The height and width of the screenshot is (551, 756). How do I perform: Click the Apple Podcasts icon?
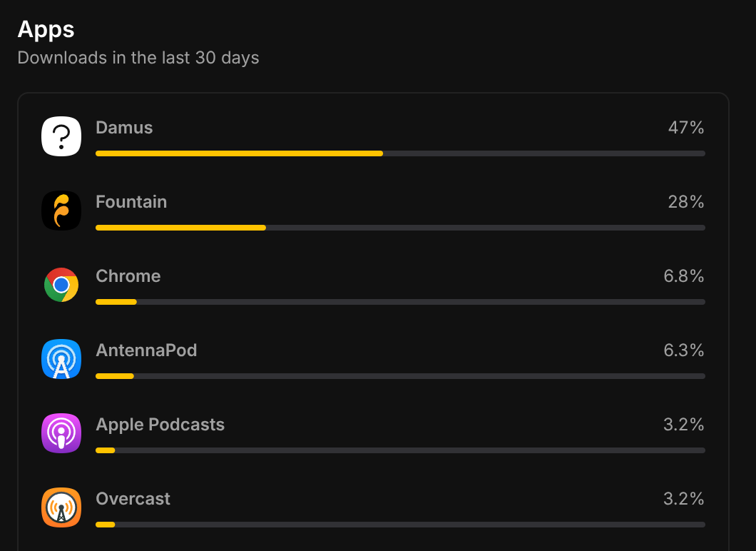coord(61,433)
